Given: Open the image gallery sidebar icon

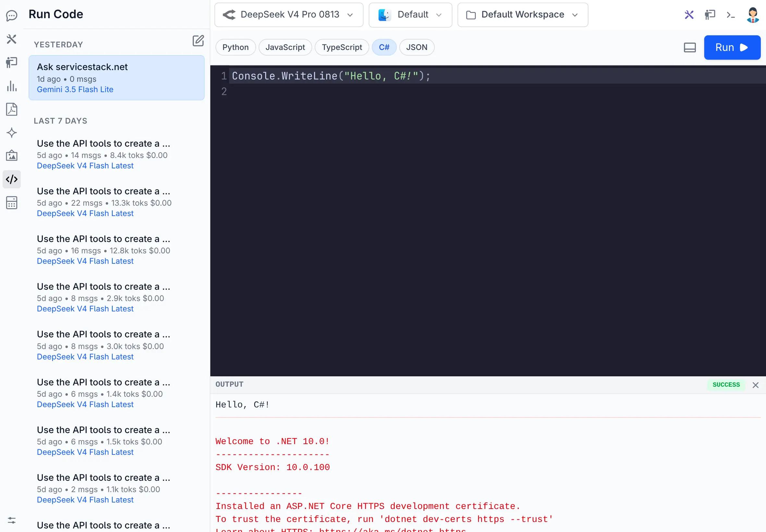Looking at the screenshot, I should [x=12, y=156].
